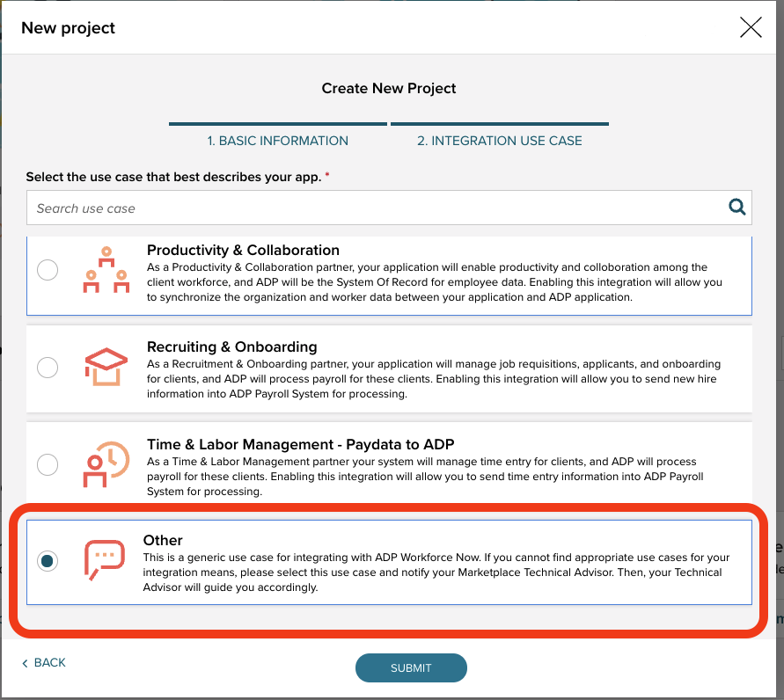Click the search magnifier icon
Viewport: 784px width, 700px height.
pyautogui.click(x=736, y=208)
